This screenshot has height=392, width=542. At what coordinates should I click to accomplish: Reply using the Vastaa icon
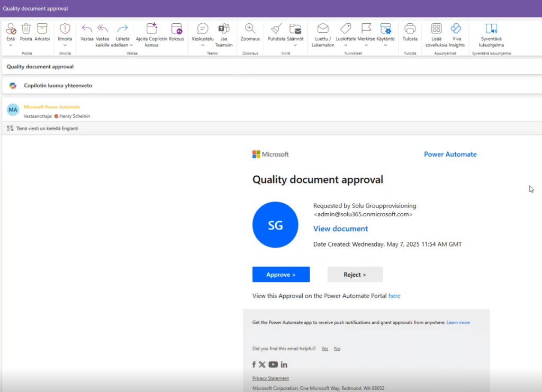tap(87, 29)
